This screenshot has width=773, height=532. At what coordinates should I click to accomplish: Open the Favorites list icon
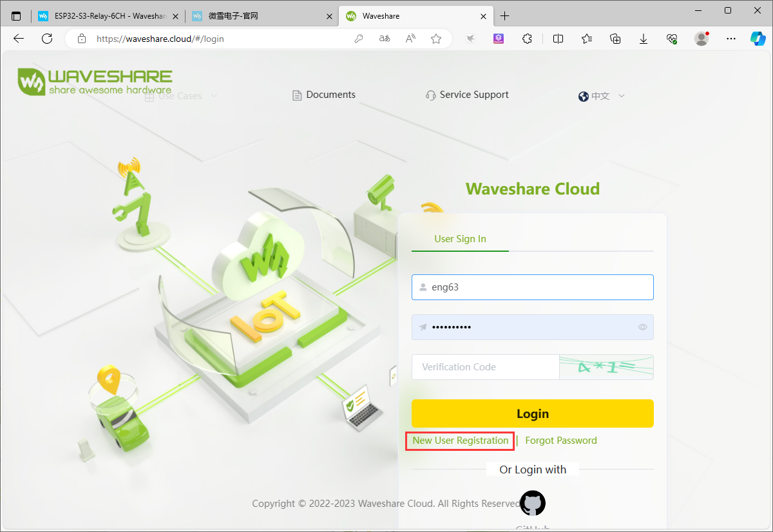587,39
